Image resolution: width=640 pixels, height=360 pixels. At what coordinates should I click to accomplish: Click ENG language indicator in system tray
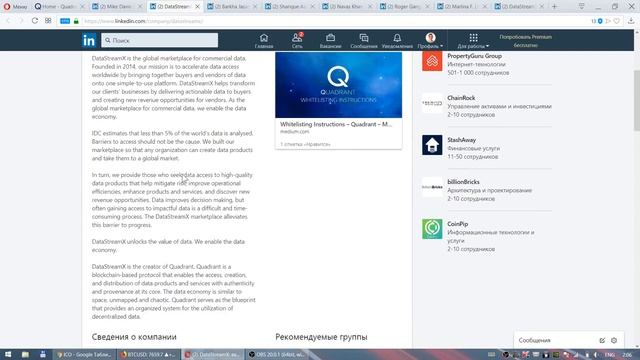(609, 355)
